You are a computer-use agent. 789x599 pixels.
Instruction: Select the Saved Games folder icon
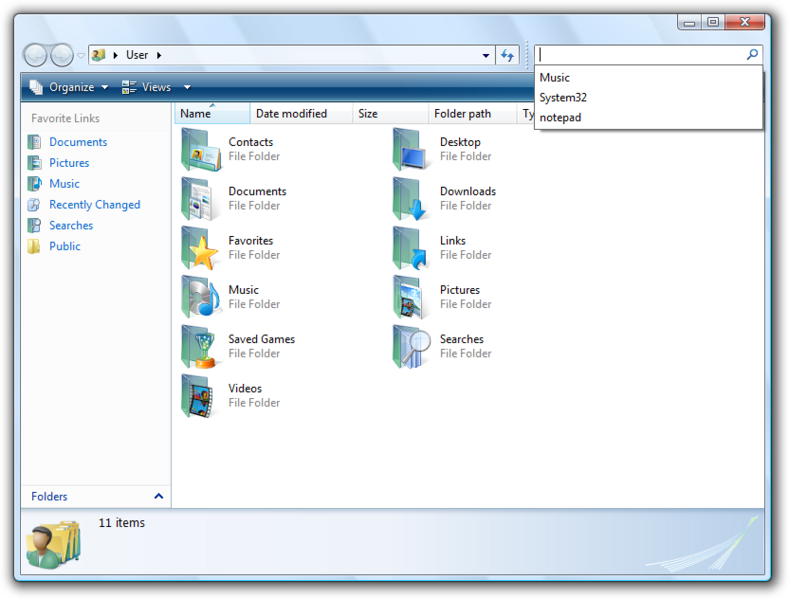202,347
